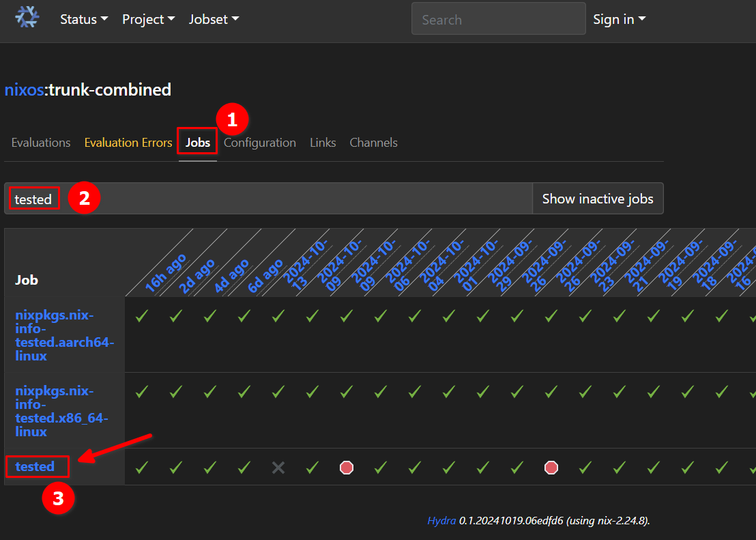Go to the Channels tab

(x=374, y=143)
